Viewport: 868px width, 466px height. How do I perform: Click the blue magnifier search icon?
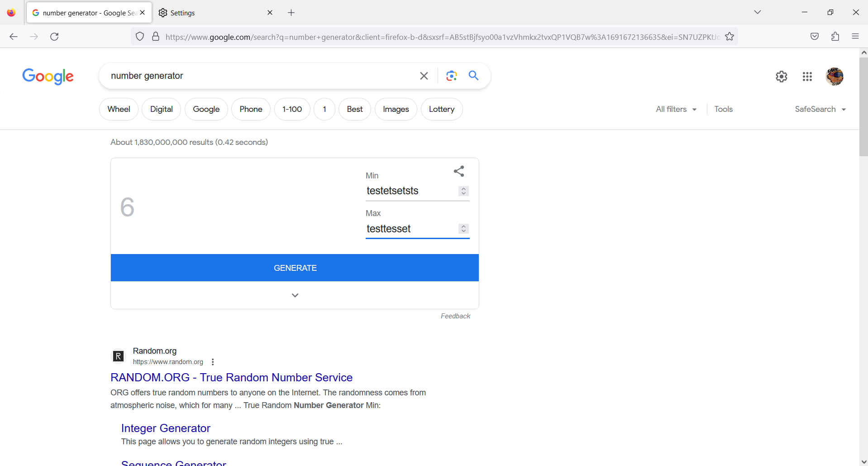click(x=473, y=75)
